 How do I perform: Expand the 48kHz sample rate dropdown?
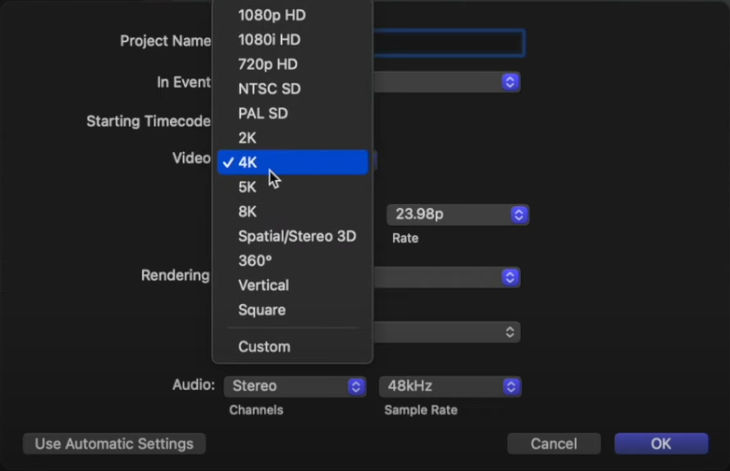(450, 386)
